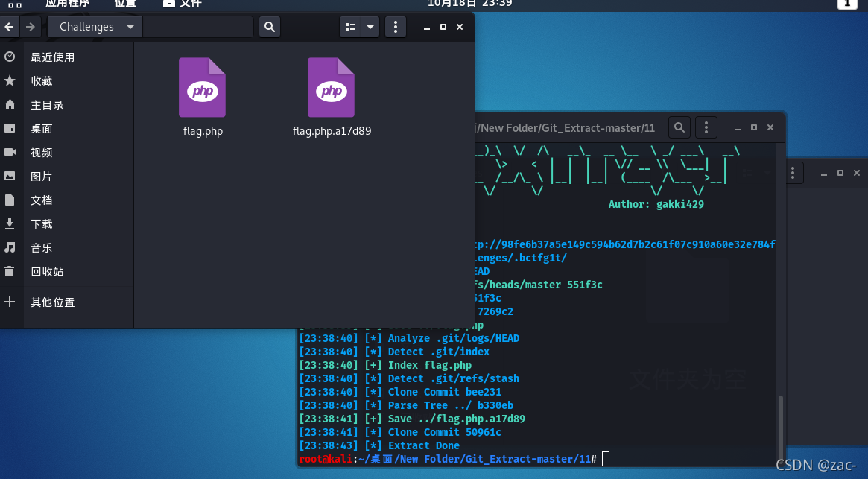Click the Index flag.php line
The height and width of the screenshot is (479, 868).
[385, 365]
